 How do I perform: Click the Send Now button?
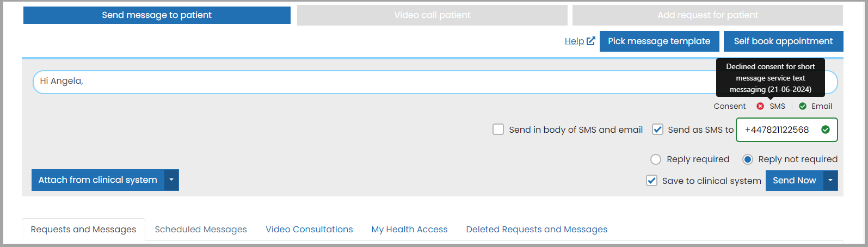tap(795, 181)
